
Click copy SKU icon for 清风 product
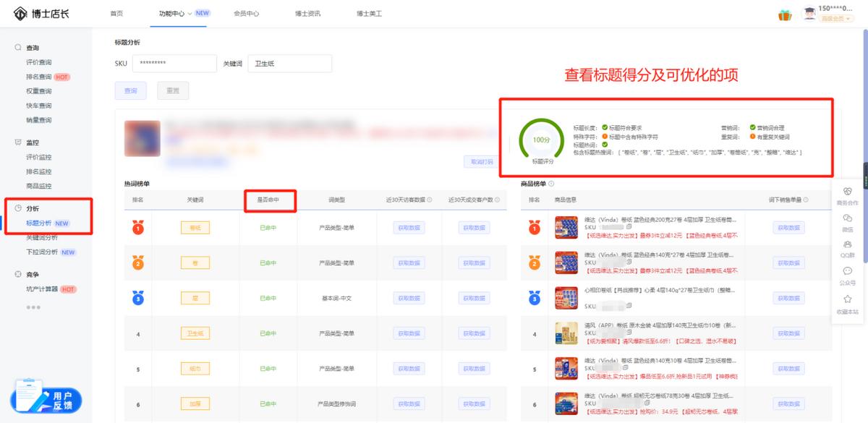(629, 333)
